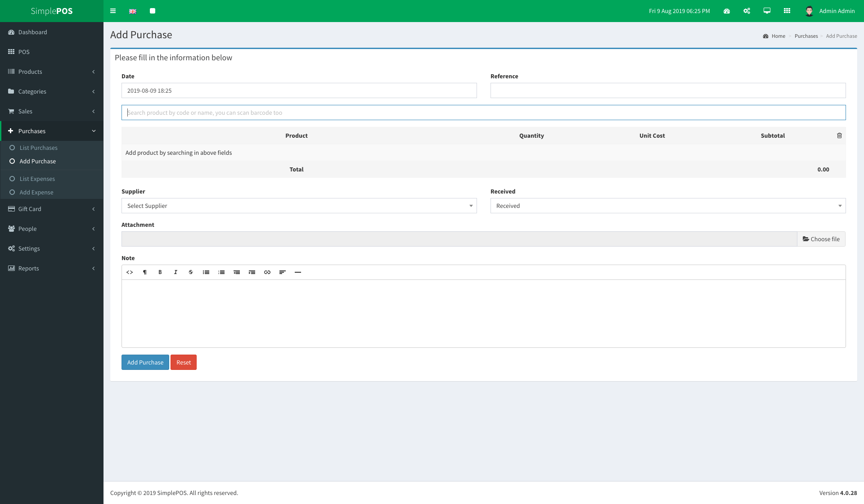Insert an unordered bullet list in Note

tap(206, 272)
